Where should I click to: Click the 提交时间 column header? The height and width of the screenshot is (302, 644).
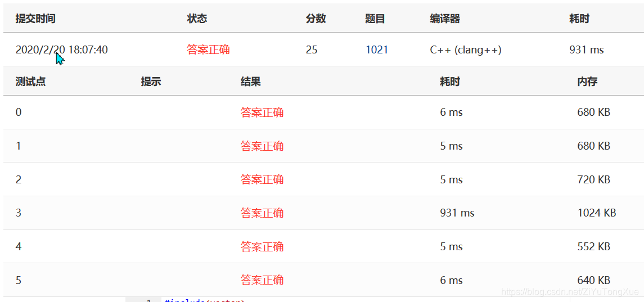pos(35,19)
